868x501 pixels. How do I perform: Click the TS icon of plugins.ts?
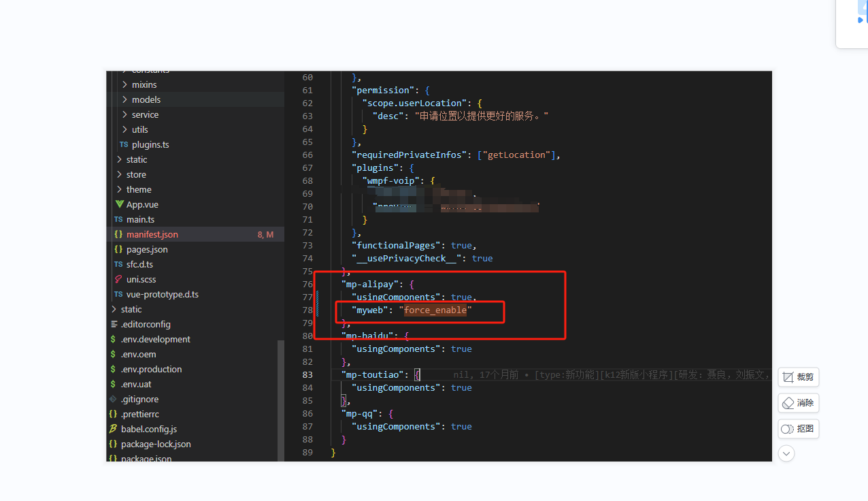pos(124,144)
